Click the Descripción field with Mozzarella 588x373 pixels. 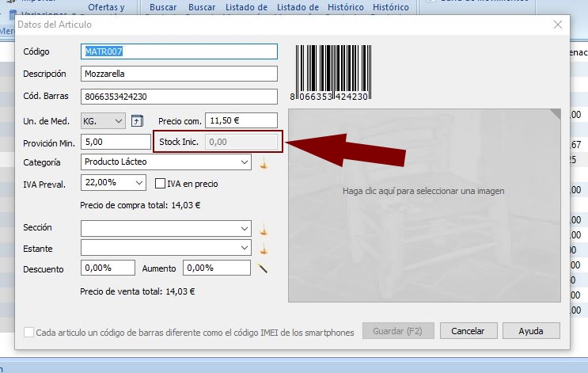pyautogui.click(x=179, y=74)
